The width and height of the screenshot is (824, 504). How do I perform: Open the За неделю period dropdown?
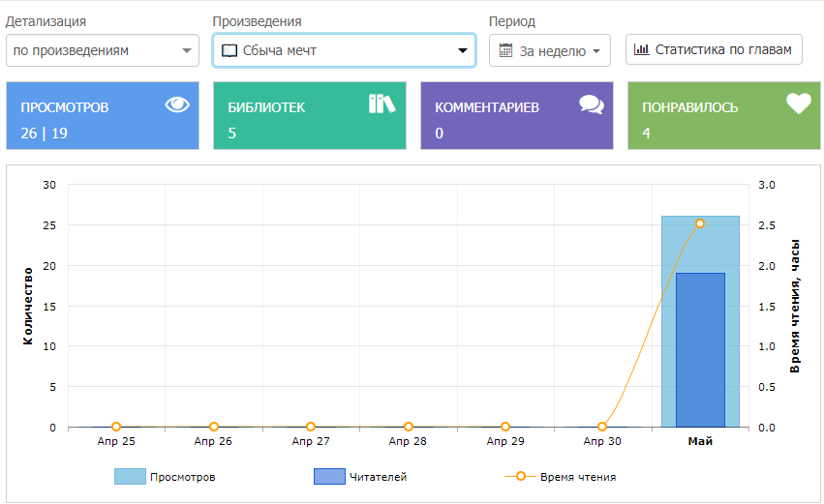coord(549,50)
